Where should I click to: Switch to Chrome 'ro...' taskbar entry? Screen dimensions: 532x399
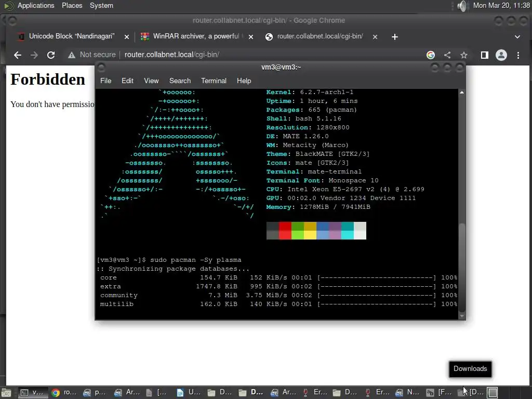pos(64,393)
